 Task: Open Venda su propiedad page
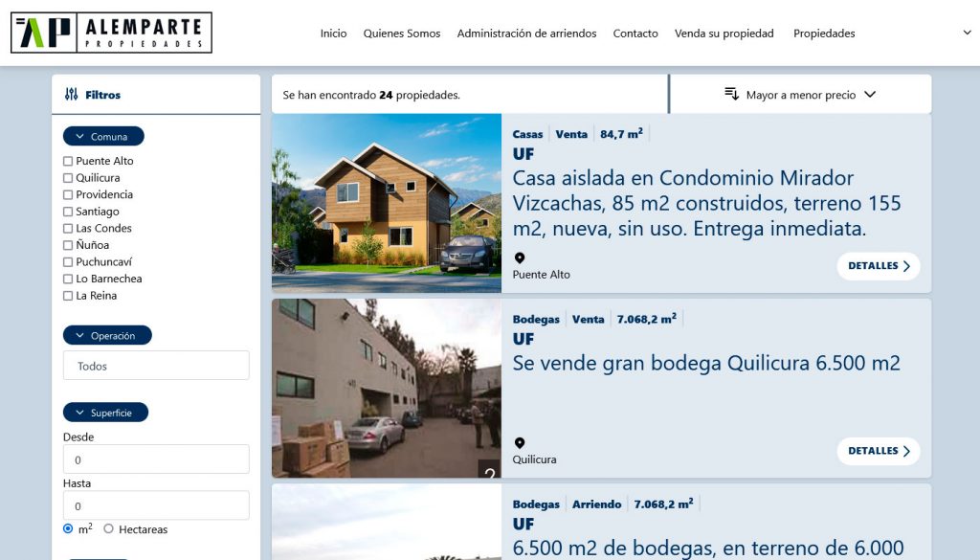tap(724, 34)
